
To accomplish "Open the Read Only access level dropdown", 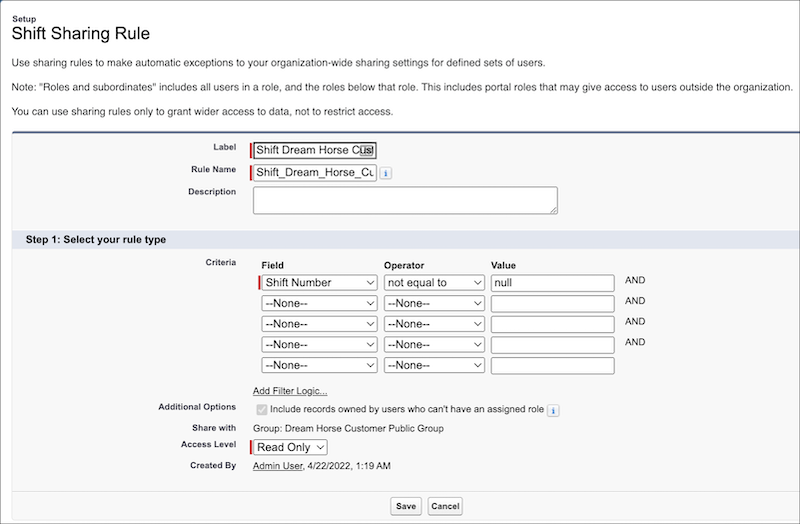I will point(290,447).
